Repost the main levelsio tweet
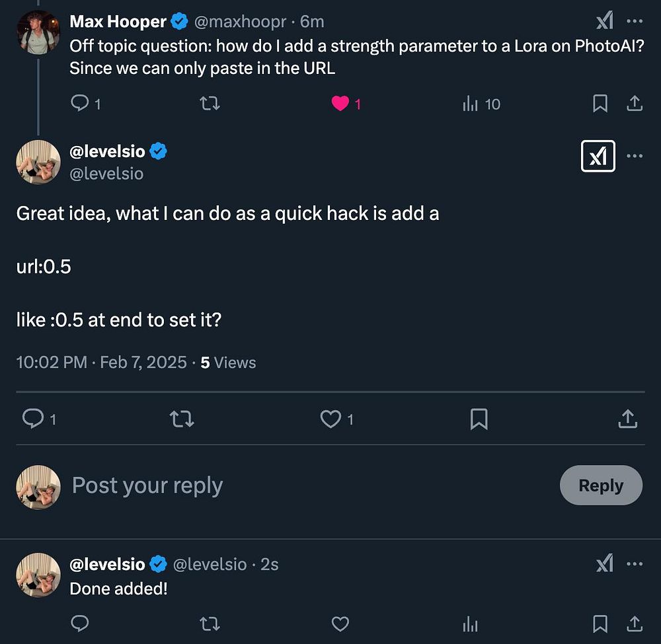The image size is (661, 644). [x=181, y=418]
